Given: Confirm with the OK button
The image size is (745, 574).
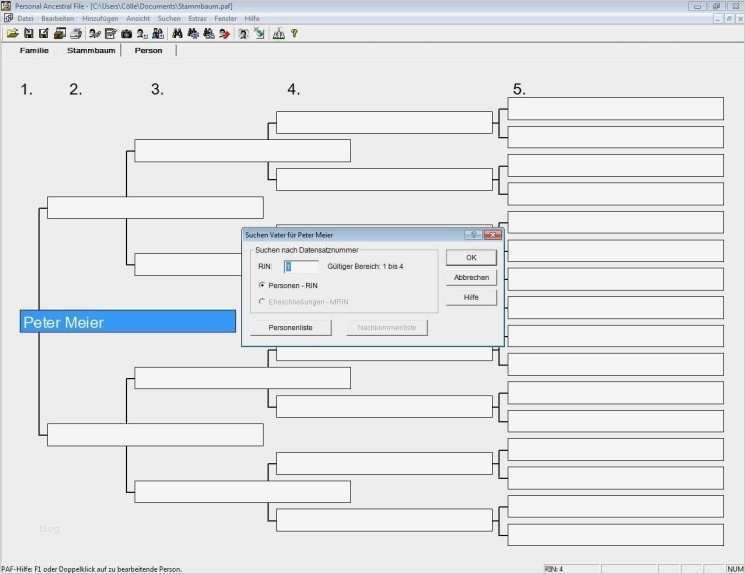Looking at the screenshot, I should tap(471, 258).
